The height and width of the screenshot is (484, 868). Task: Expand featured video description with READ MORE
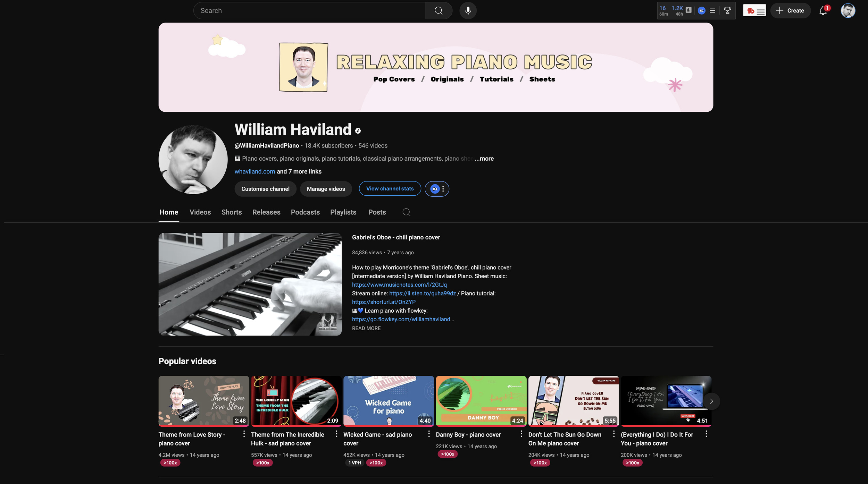coord(366,328)
